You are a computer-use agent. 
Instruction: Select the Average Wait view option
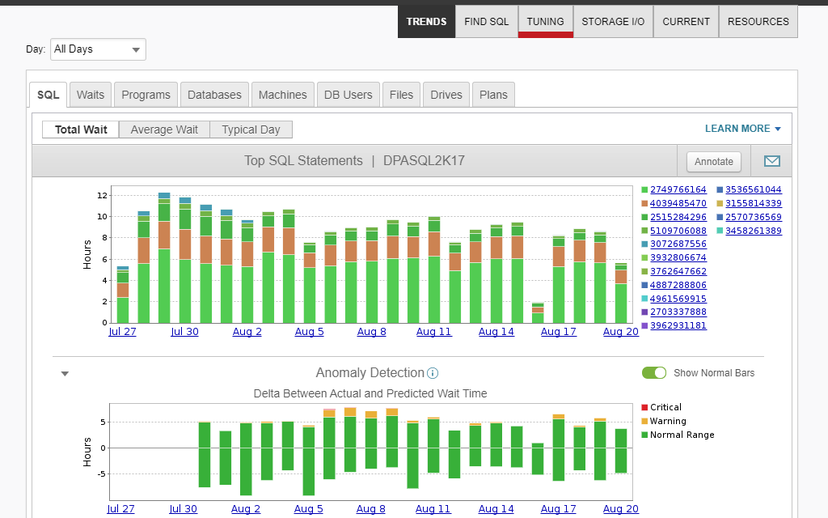coord(165,130)
